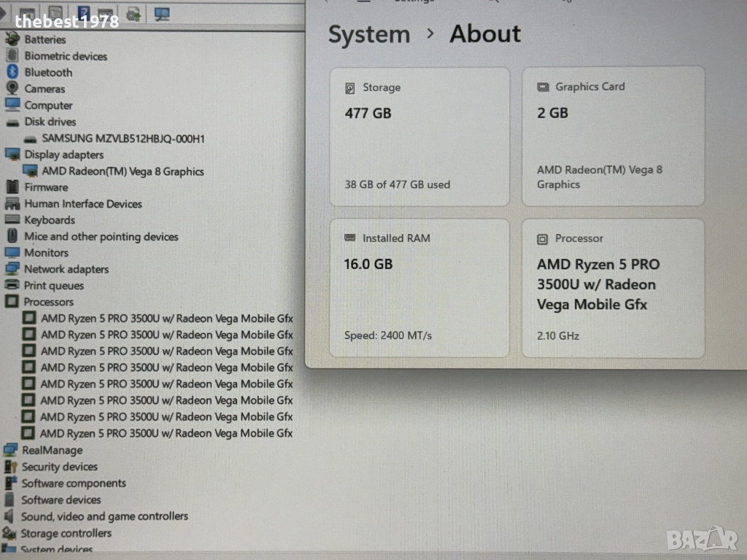Select the Human Interface Devices category
Image resolution: width=747 pixels, height=560 pixels.
pos(82,203)
